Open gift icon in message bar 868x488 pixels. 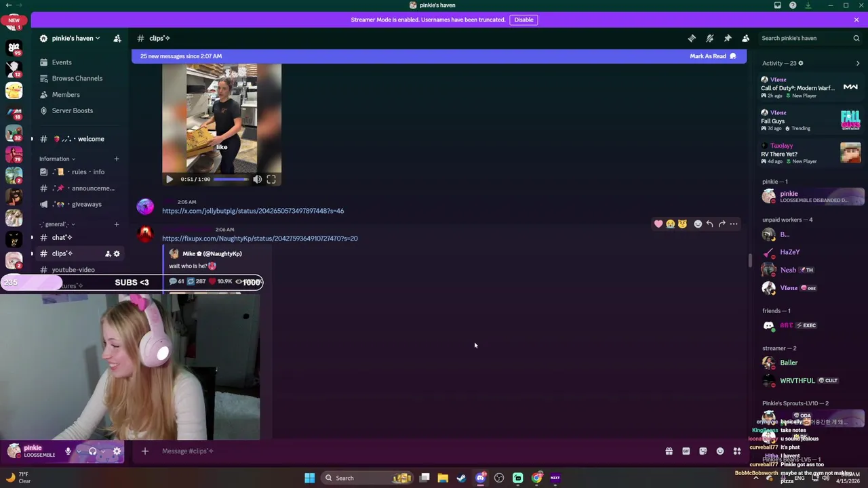(x=669, y=451)
